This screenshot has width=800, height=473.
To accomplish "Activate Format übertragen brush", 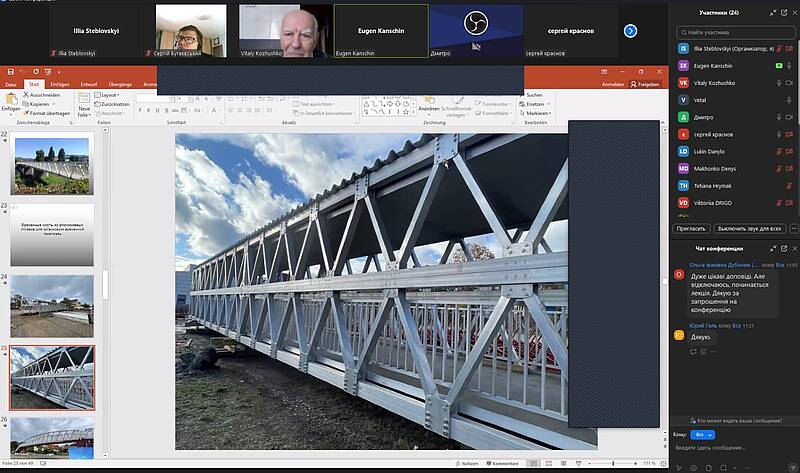I will [46, 113].
